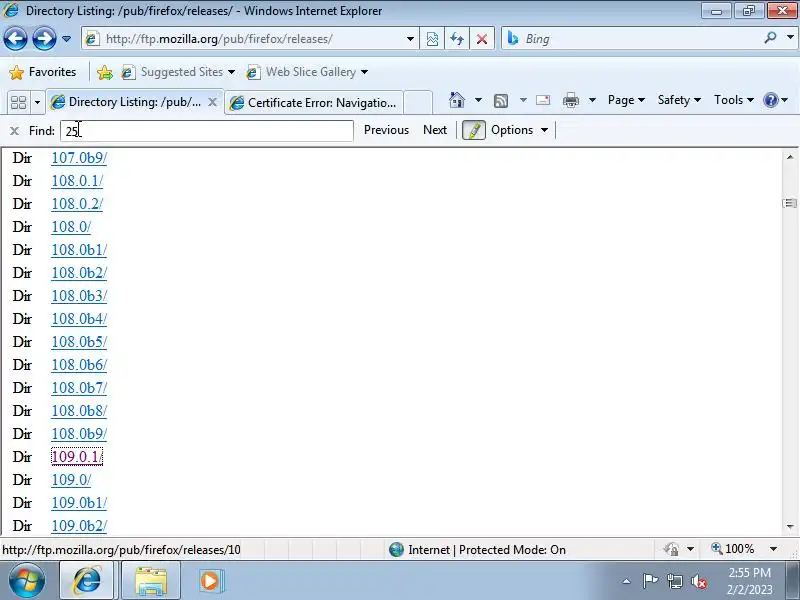
Task: Click the RSS Feeds icon
Action: (501, 101)
